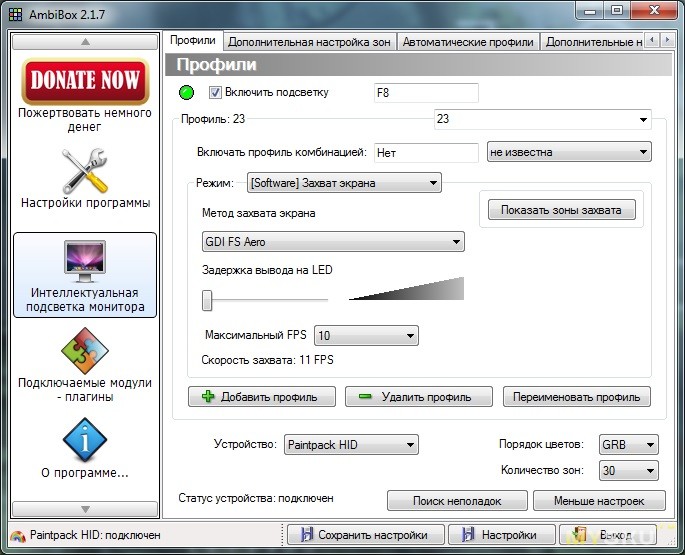The width and height of the screenshot is (685, 555).
Task: Open plugins puzzle piece icon
Action: pyautogui.click(x=85, y=350)
